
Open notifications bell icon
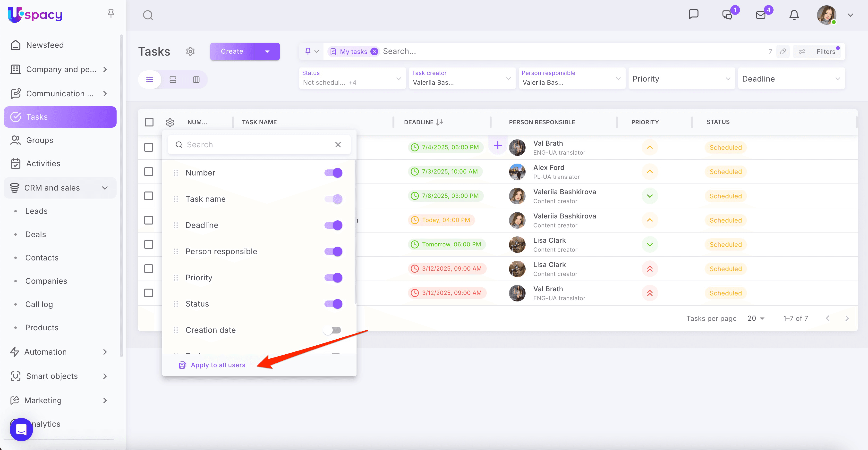[794, 15]
